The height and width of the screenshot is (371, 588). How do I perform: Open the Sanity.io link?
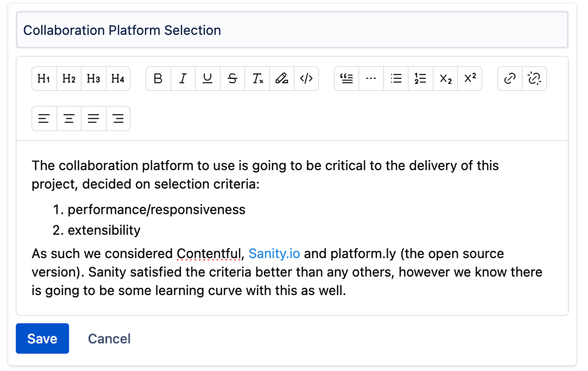click(x=274, y=254)
